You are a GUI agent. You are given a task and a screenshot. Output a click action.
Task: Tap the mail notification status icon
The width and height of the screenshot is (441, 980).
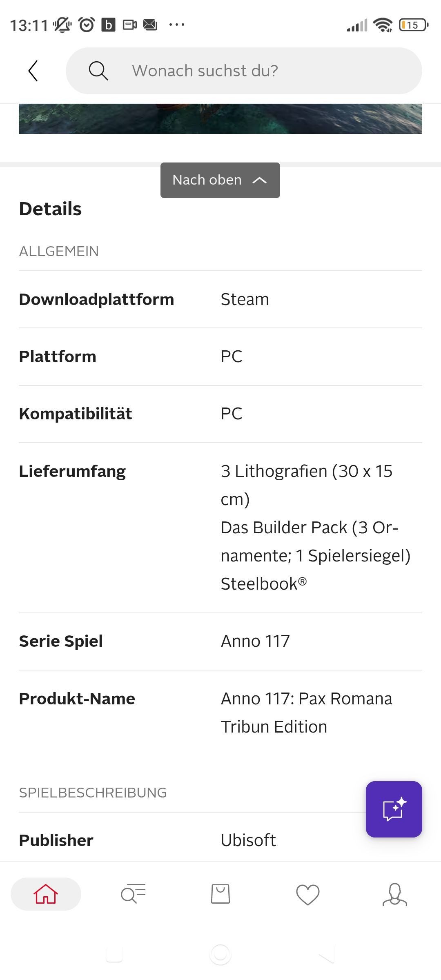tap(150, 25)
